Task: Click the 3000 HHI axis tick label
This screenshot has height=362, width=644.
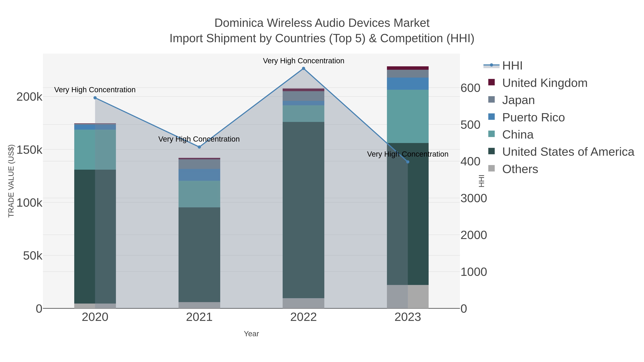Action: [x=474, y=198]
